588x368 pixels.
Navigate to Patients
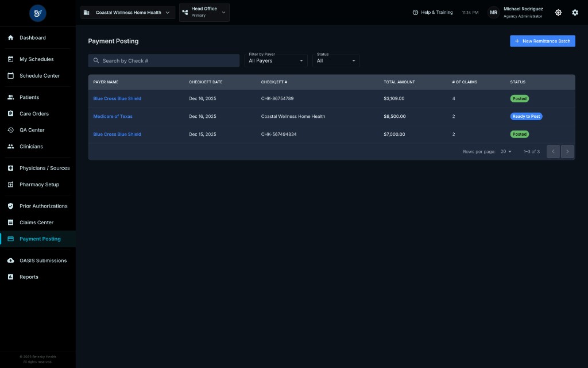coord(37,97)
